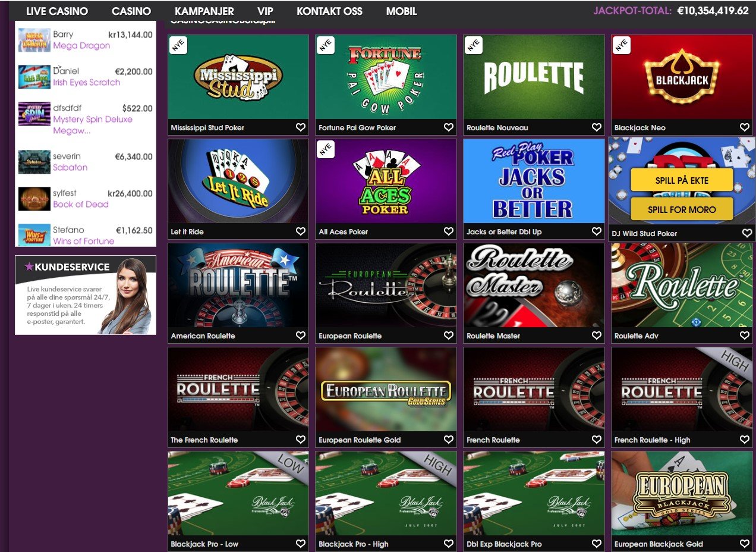Favorite the Let it Ride game

[x=300, y=231]
